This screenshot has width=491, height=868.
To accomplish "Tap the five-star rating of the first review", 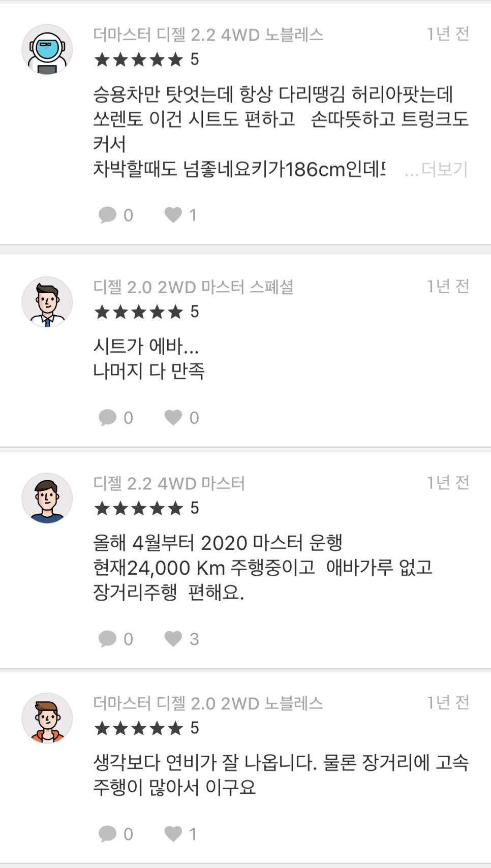I will pyautogui.click(x=146, y=59).
